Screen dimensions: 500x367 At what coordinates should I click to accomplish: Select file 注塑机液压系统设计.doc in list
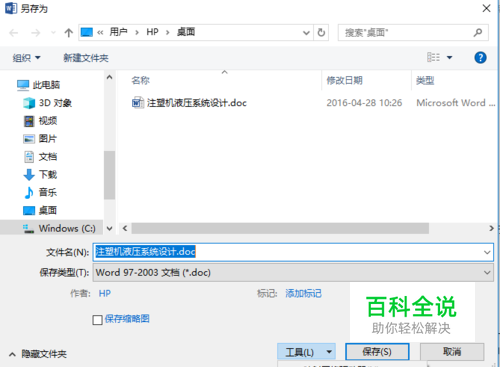coord(197,103)
